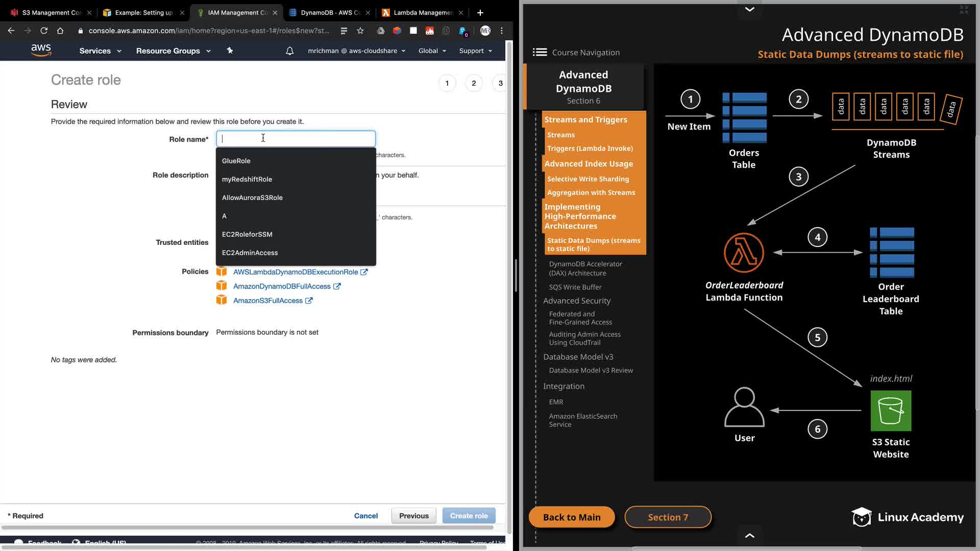Reload the page with refresh icon
The image size is (980, 551).
tap(44, 31)
